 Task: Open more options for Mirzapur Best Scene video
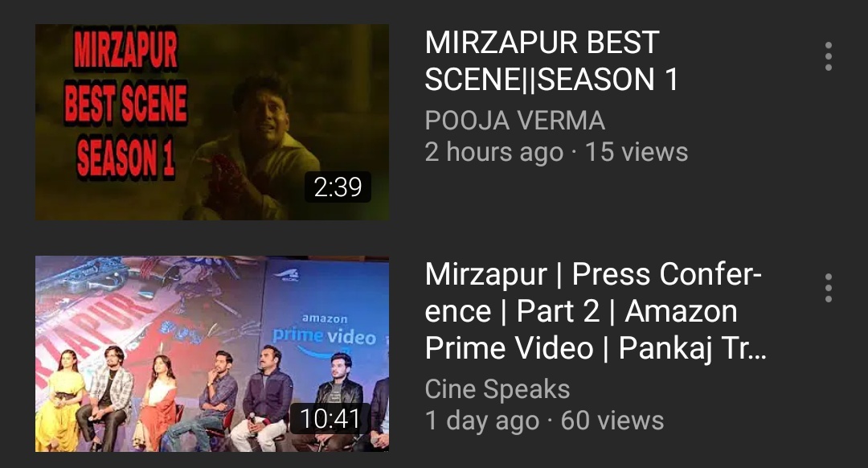tap(828, 56)
